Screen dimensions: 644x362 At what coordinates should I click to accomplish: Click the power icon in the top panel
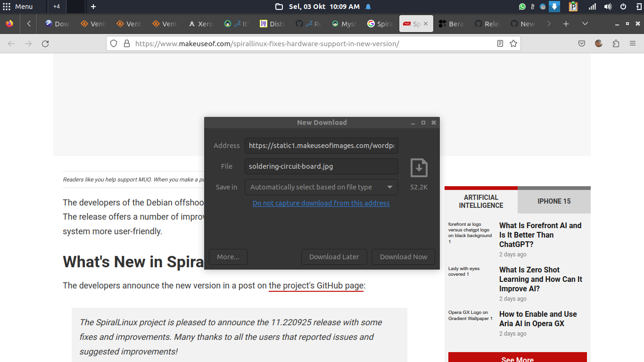623,7
